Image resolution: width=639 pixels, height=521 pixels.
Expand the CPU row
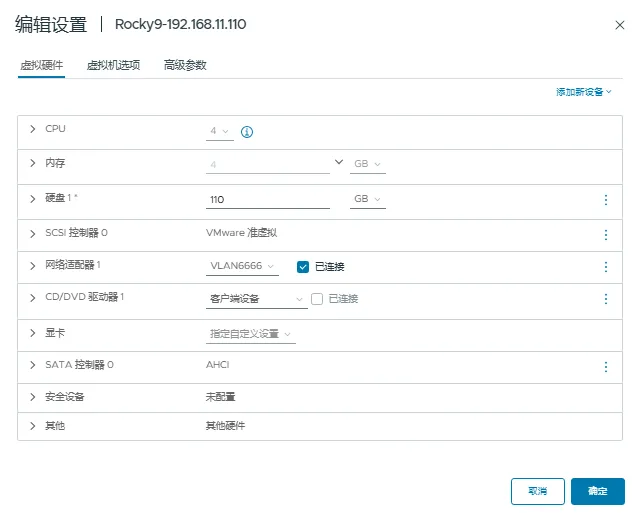(33, 129)
